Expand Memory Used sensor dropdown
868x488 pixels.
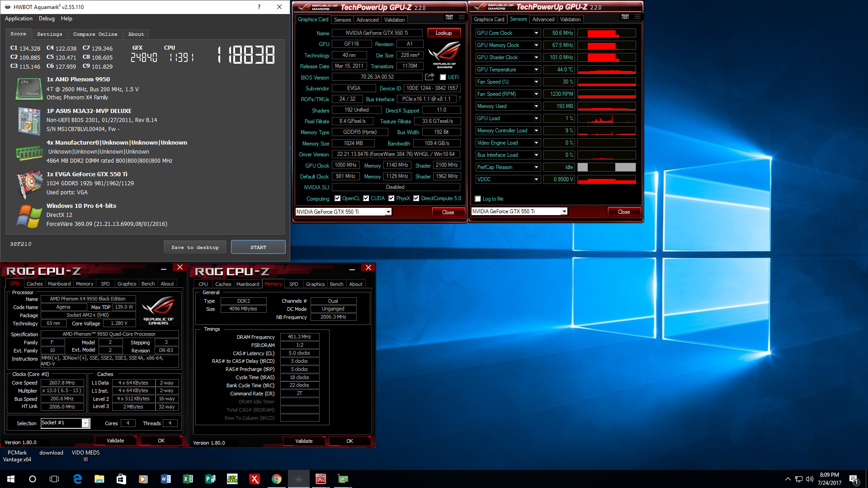tap(536, 106)
